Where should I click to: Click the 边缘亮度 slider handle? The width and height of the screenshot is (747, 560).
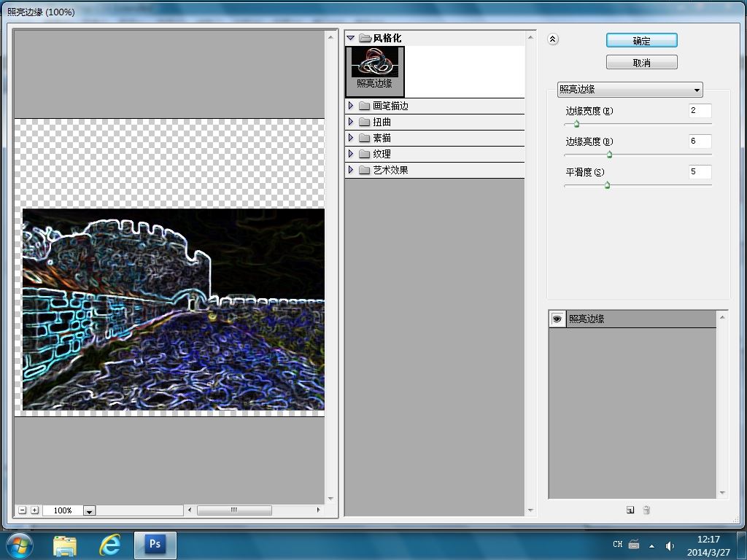point(609,155)
